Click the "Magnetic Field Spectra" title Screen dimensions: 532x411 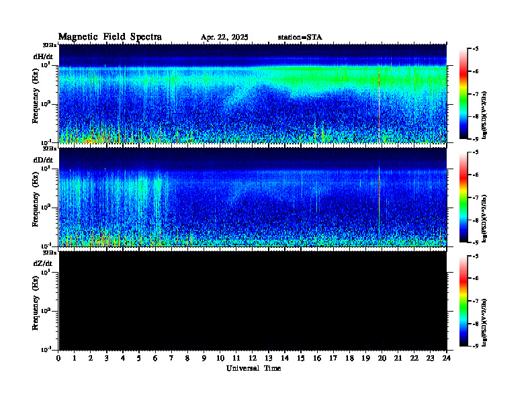(110, 37)
